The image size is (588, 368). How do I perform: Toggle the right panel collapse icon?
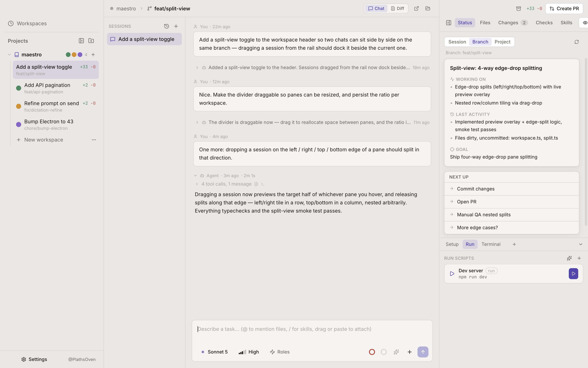449,23
